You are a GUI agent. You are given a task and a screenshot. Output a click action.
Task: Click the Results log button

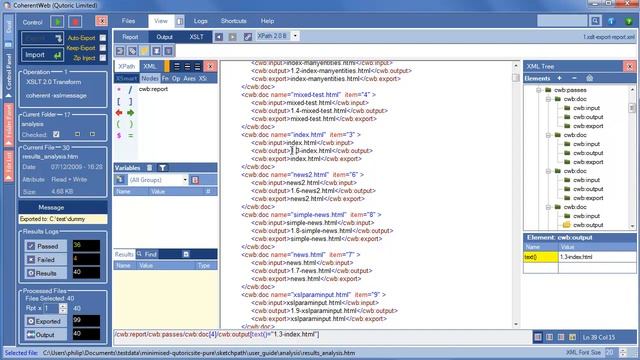coord(45,273)
